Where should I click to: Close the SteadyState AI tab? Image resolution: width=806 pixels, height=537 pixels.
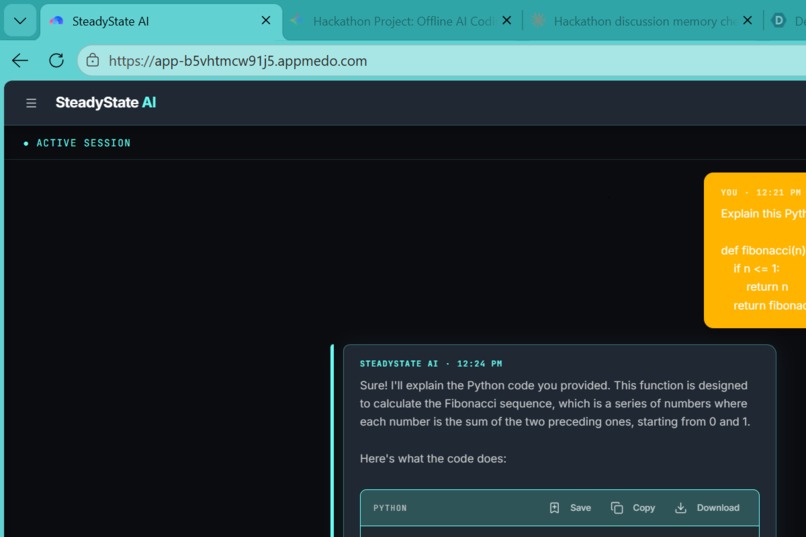[266, 21]
